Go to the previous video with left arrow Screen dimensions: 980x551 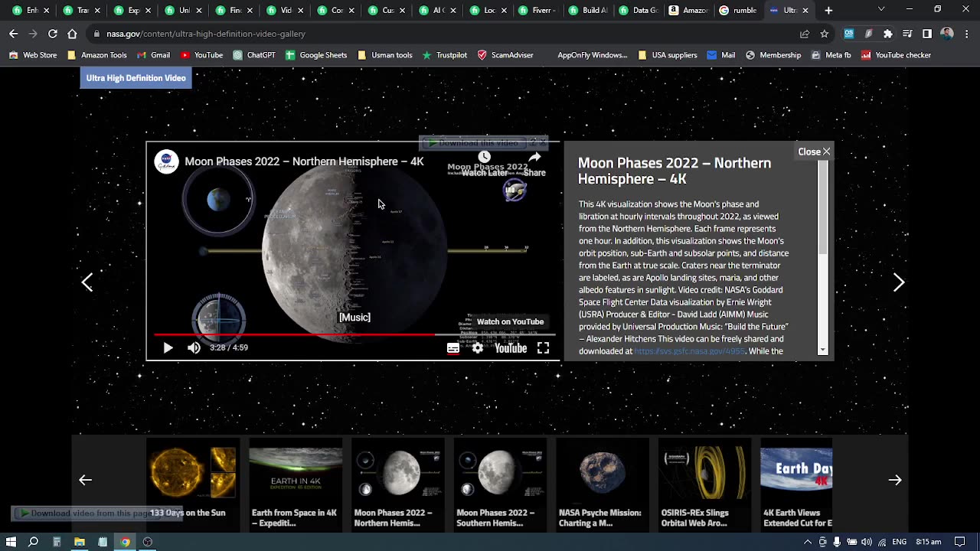coord(87,282)
